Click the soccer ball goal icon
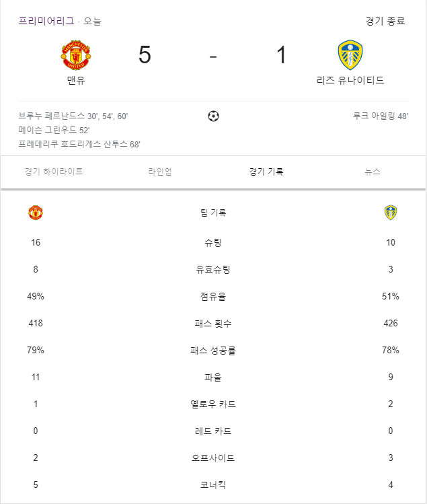Viewport: 427px width, 504px height. click(x=213, y=116)
